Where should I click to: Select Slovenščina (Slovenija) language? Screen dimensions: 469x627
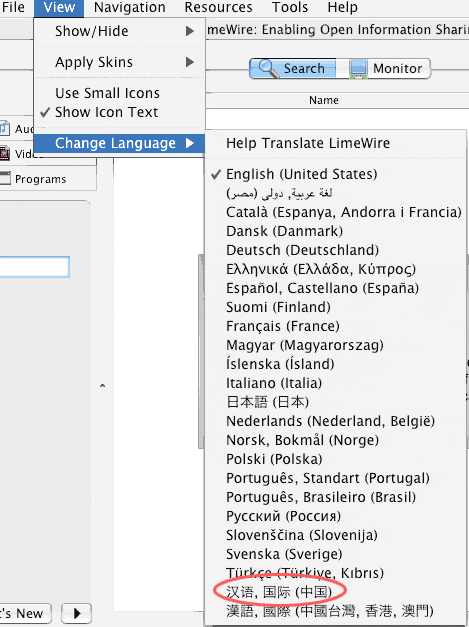pyautogui.click(x=335, y=535)
